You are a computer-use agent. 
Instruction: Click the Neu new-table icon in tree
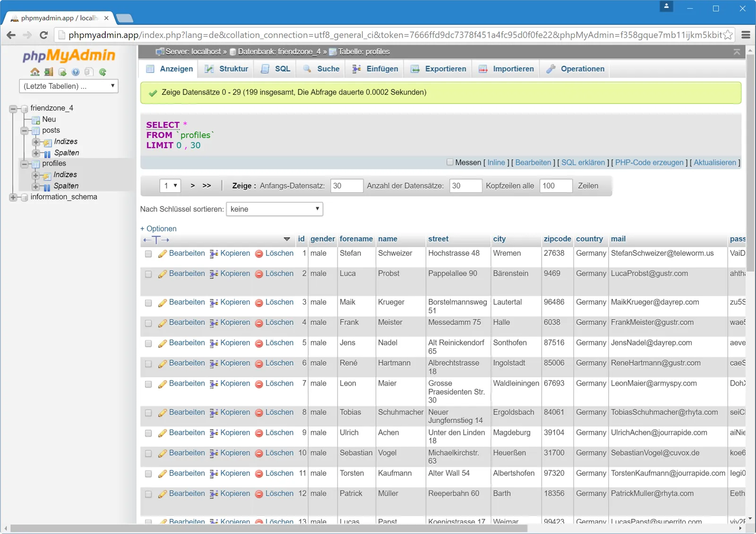36,120
